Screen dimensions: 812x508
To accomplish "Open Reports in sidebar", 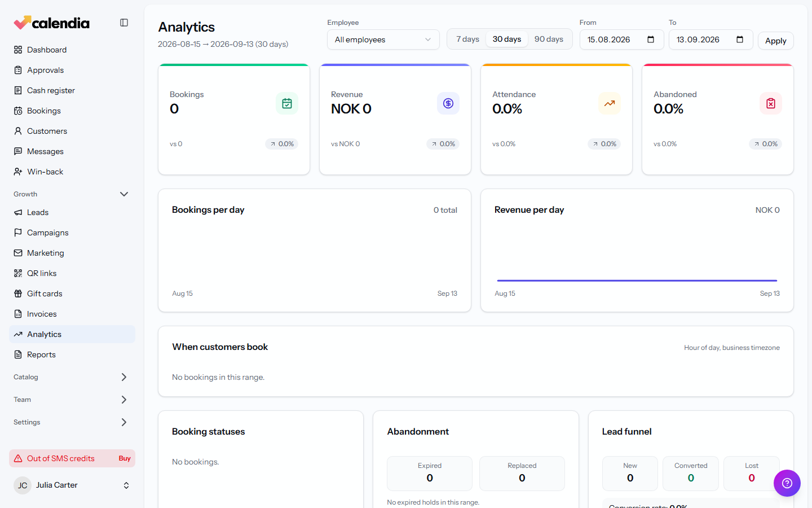I will [72, 354].
